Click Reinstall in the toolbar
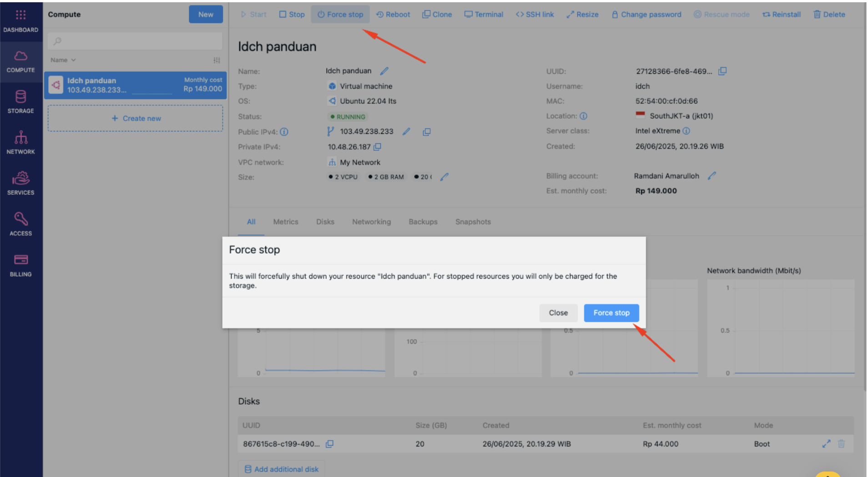Screen dimensions: 868x477 click(x=782, y=15)
